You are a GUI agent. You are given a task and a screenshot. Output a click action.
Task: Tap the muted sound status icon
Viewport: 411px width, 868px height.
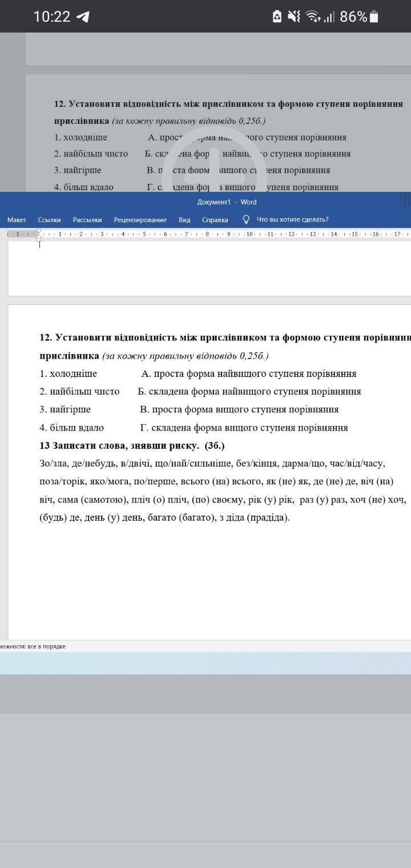pyautogui.click(x=293, y=17)
